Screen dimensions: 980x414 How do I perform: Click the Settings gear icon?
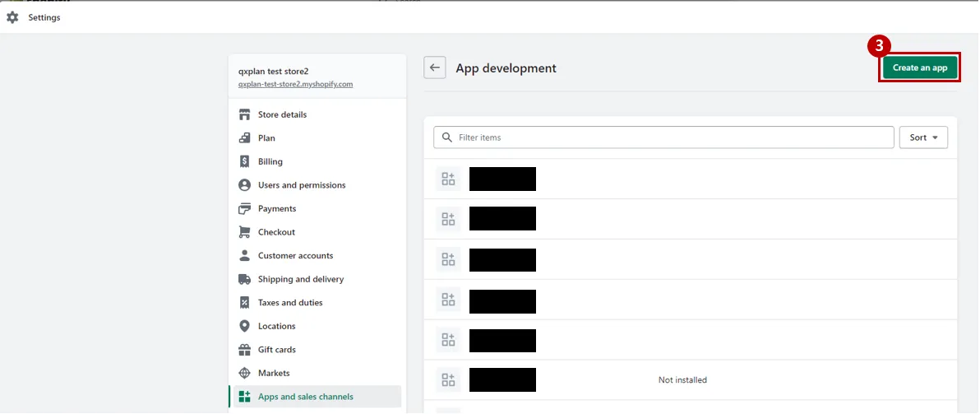click(x=12, y=17)
